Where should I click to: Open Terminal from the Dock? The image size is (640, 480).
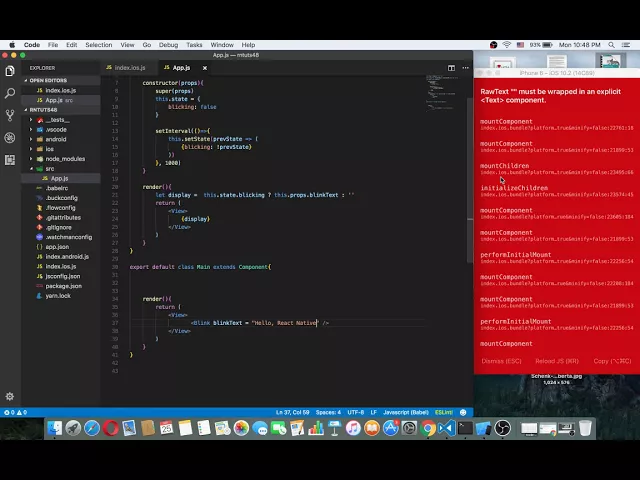pyautogui.click(x=465, y=428)
